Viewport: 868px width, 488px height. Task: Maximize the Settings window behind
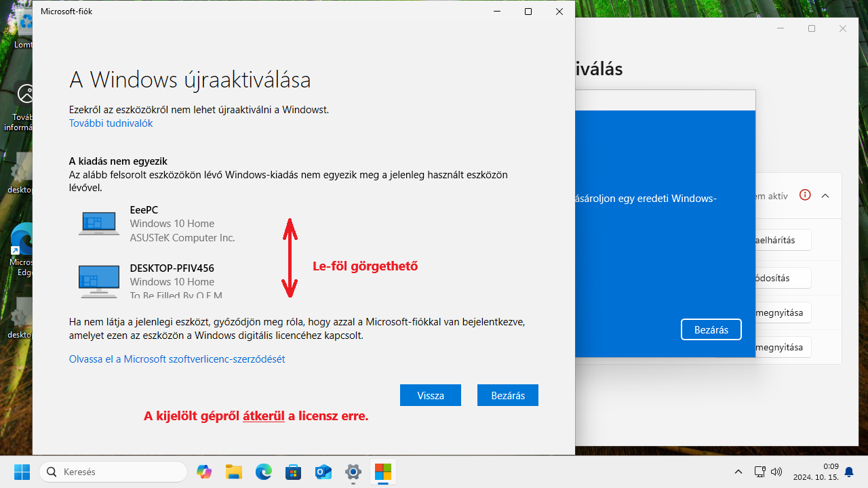pos(812,28)
